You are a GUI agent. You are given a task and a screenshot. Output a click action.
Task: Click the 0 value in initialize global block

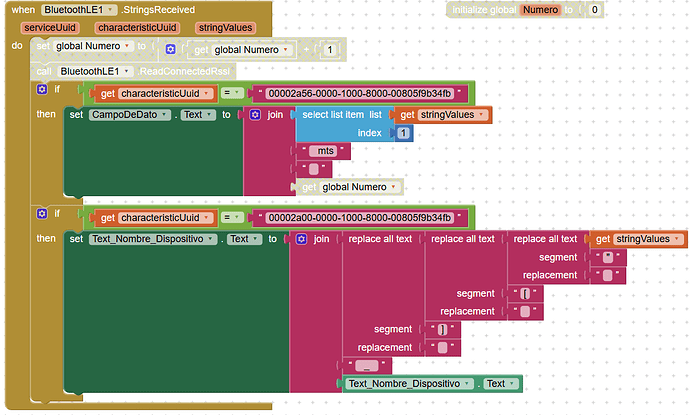pos(595,9)
